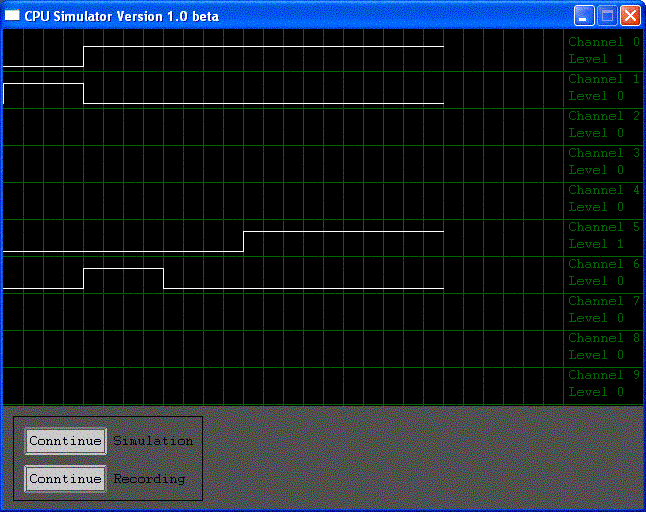
Task: Click Level 1 under Channel 0
Action: (x=596, y=59)
